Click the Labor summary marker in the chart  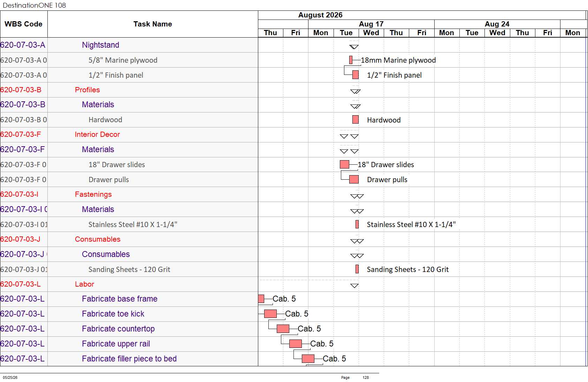click(x=354, y=286)
